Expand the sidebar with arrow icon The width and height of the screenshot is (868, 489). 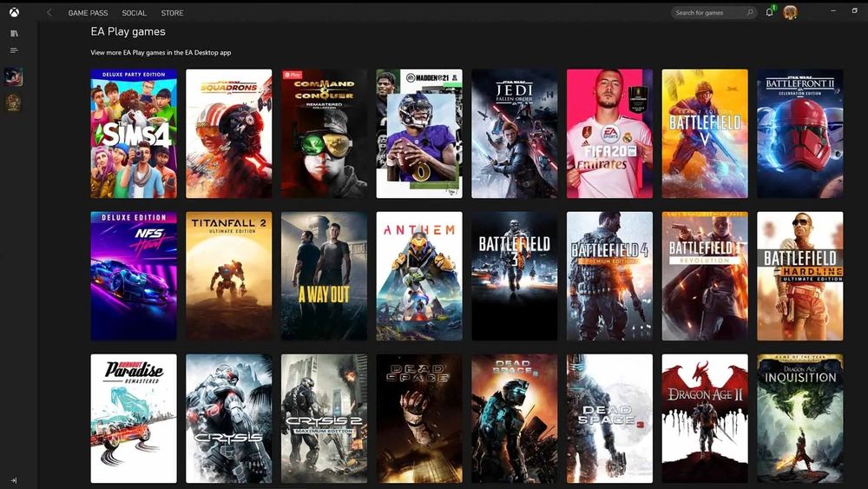tap(14, 480)
